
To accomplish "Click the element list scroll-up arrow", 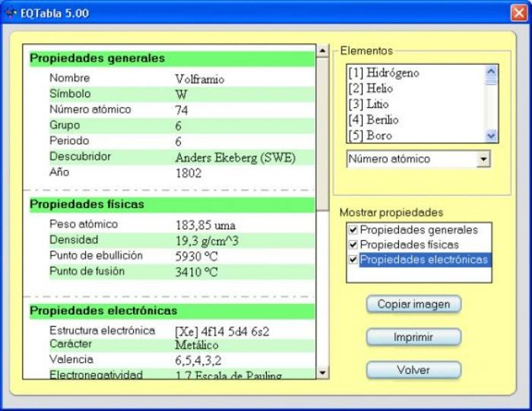I will (491, 71).
